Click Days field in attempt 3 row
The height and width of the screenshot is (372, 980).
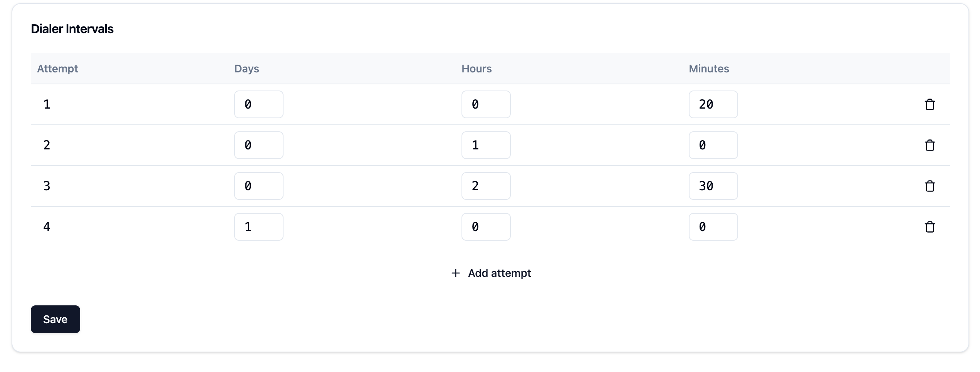258,186
